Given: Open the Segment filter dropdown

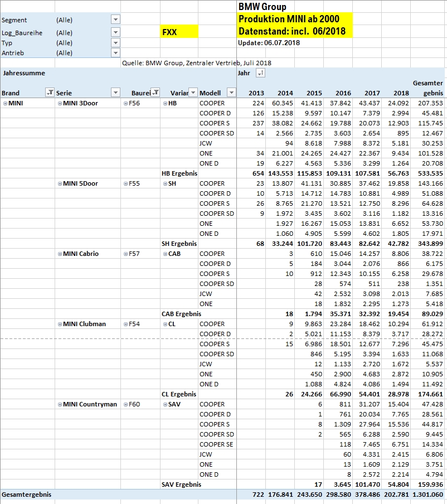Looking at the screenshot, I should pos(116,20).
